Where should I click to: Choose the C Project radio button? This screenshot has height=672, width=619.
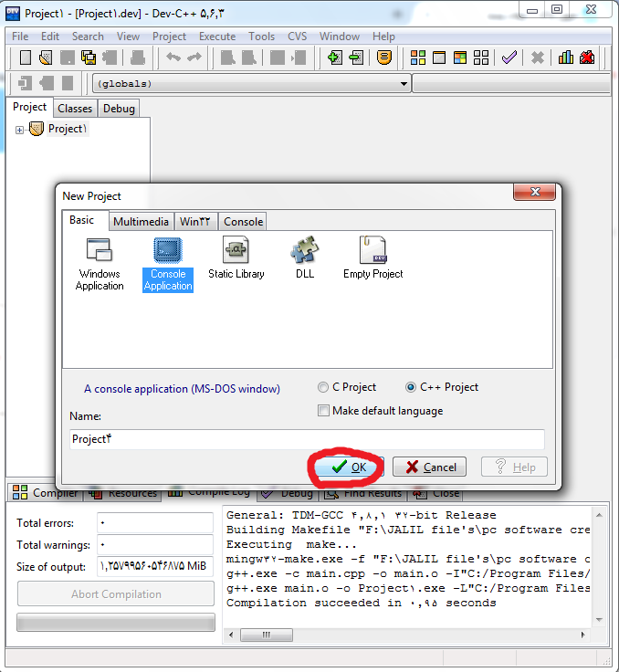point(323,387)
